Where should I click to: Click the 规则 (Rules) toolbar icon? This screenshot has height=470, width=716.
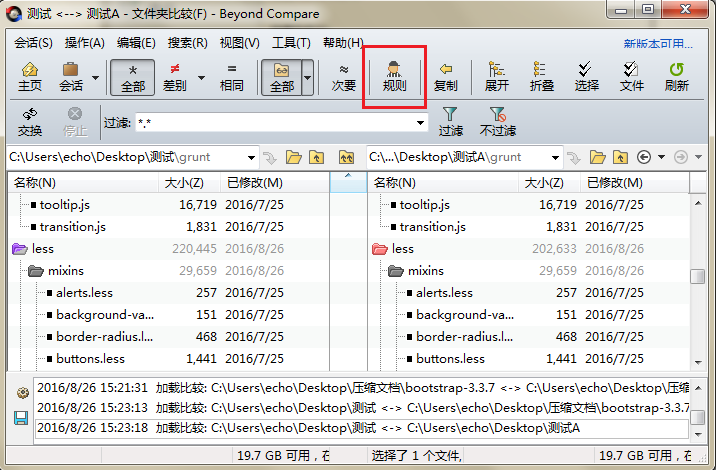coord(394,76)
